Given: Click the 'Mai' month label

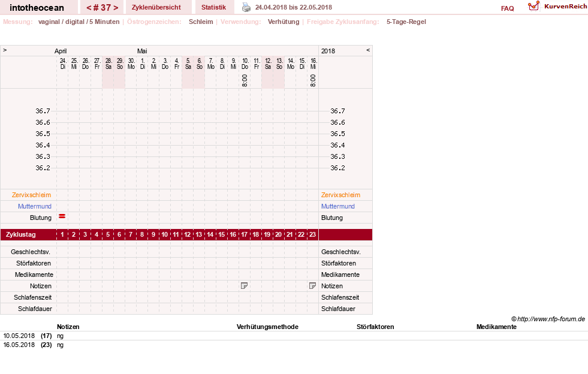Looking at the screenshot, I should pos(142,51).
